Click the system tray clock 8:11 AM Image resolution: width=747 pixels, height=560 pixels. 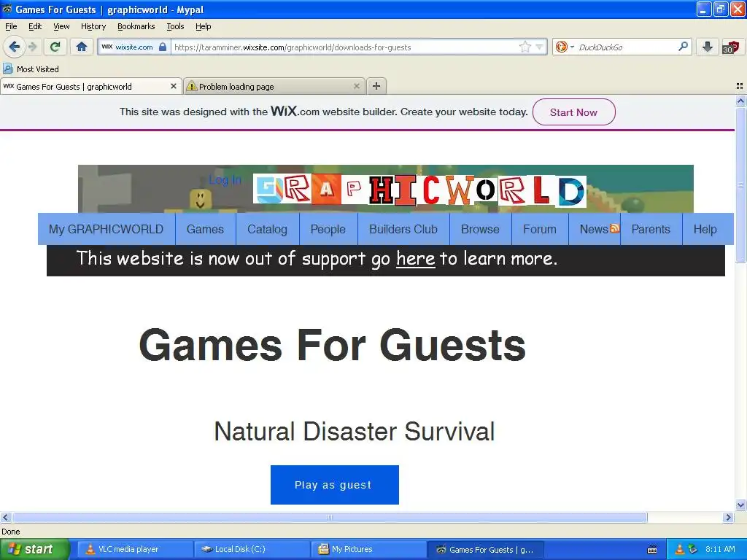click(720, 549)
